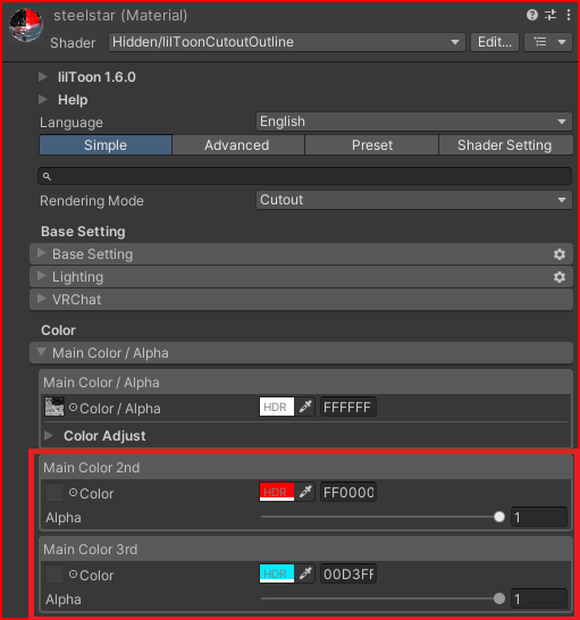Click eyedropper for Main Color / Alpha
The width and height of the screenshot is (580, 620).
pyautogui.click(x=305, y=407)
